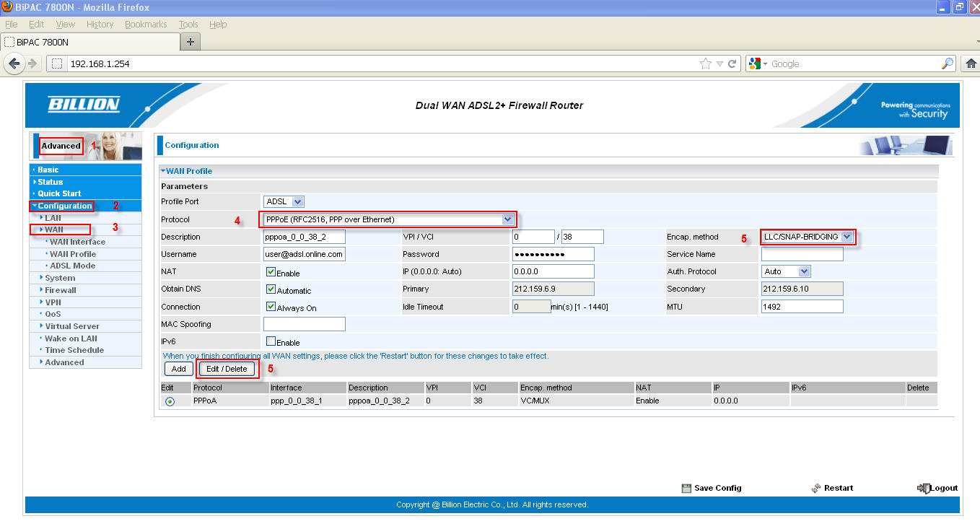Screen dimensions: 980x529
Task: Toggle IPv6 Enable checkbox
Action: (271, 341)
